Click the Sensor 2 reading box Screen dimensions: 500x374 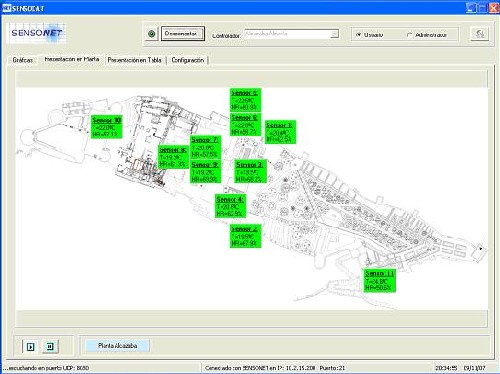[x=245, y=236]
